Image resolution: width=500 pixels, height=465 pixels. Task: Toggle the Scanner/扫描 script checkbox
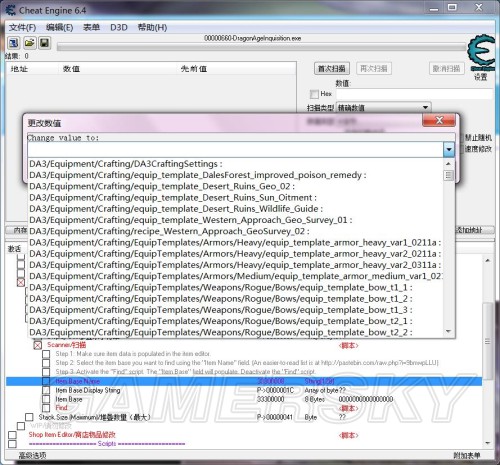(x=38, y=345)
